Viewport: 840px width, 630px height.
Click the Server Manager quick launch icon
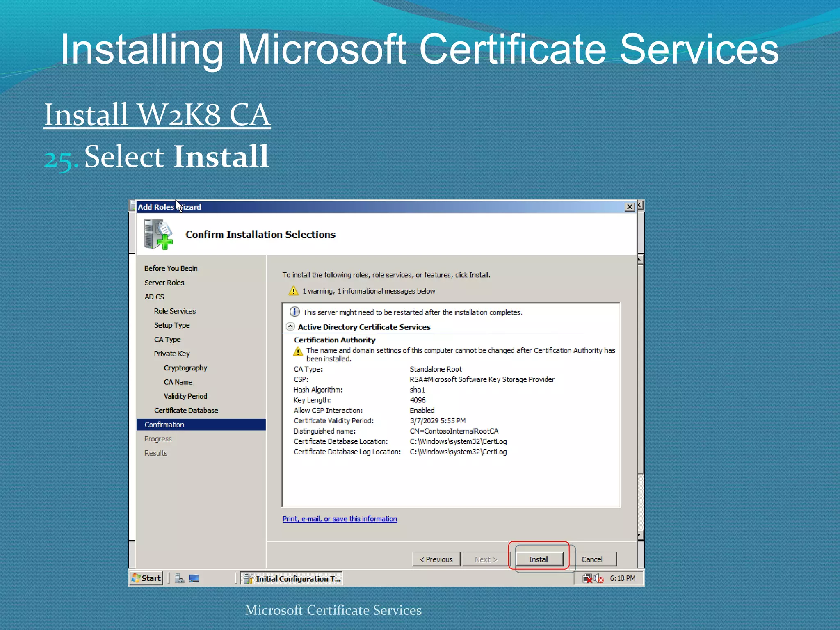[179, 578]
